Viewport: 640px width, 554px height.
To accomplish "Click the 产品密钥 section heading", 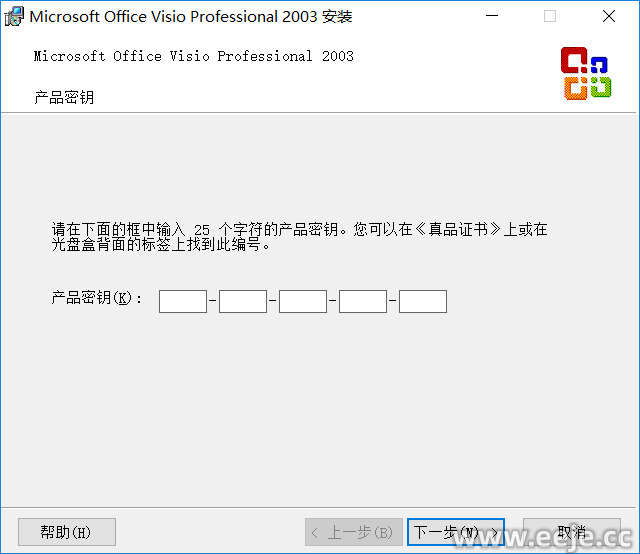I will (64, 98).
